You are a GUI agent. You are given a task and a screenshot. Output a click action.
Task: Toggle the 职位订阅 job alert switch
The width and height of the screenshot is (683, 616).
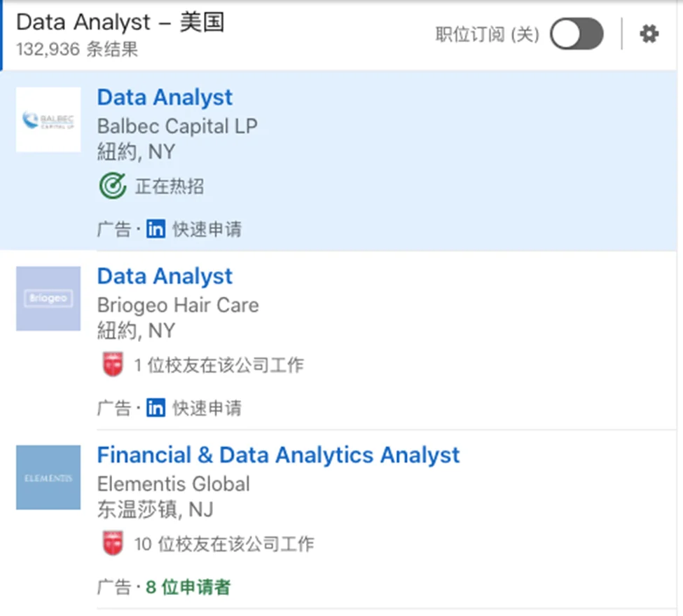coord(576,34)
